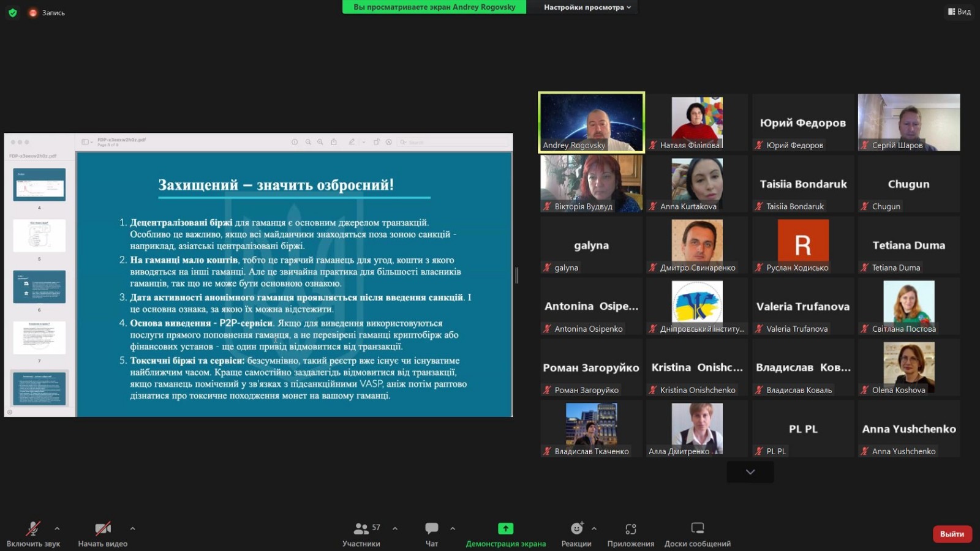Viewport: 980px width, 551px height.
Task: Switch layout using the Вид button
Action: [959, 11]
